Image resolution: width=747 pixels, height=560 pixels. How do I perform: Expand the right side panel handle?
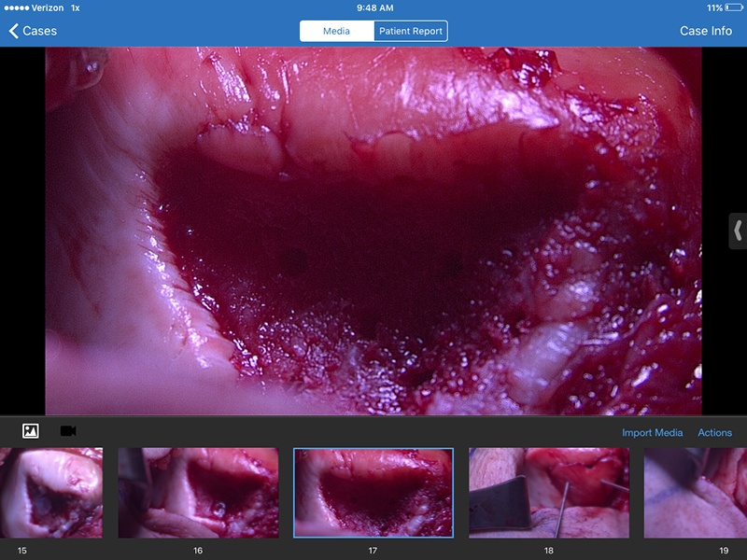[738, 231]
